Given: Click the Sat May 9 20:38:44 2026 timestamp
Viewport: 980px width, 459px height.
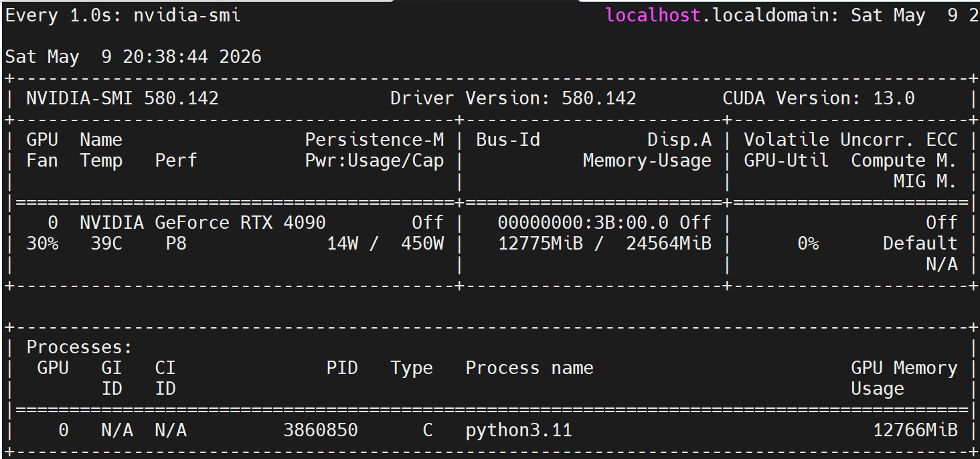Looking at the screenshot, I should tap(133, 57).
